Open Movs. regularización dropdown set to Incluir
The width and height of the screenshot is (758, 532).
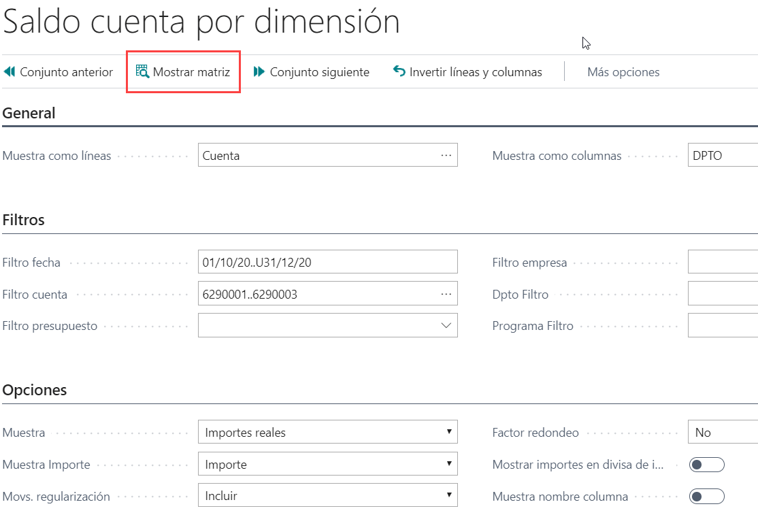tap(327, 496)
